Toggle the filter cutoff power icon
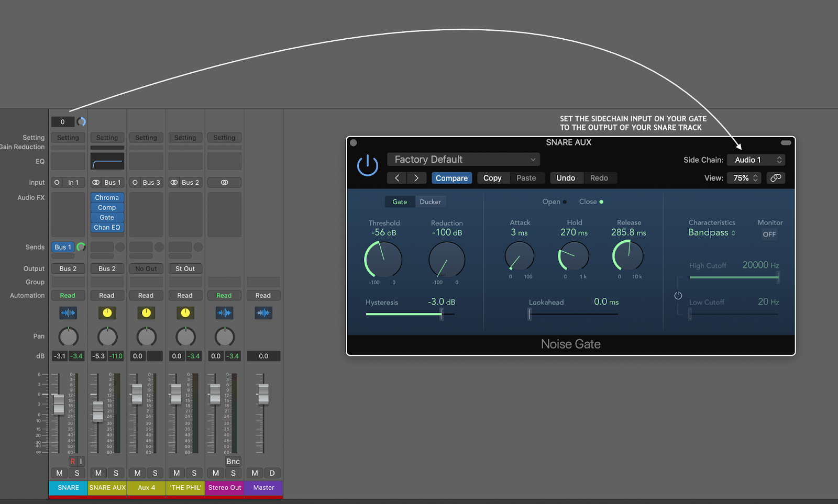Image resolution: width=838 pixels, height=504 pixels. 678,296
